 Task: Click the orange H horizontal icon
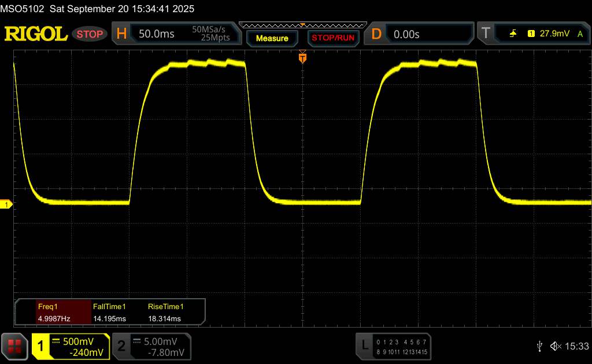(x=121, y=34)
